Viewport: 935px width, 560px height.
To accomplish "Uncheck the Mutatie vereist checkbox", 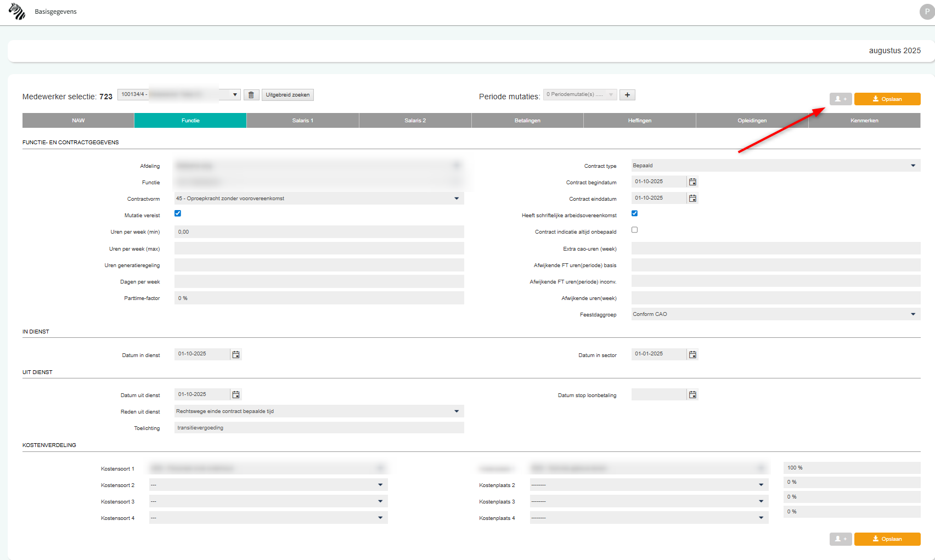I will click(x=178, y=213).
